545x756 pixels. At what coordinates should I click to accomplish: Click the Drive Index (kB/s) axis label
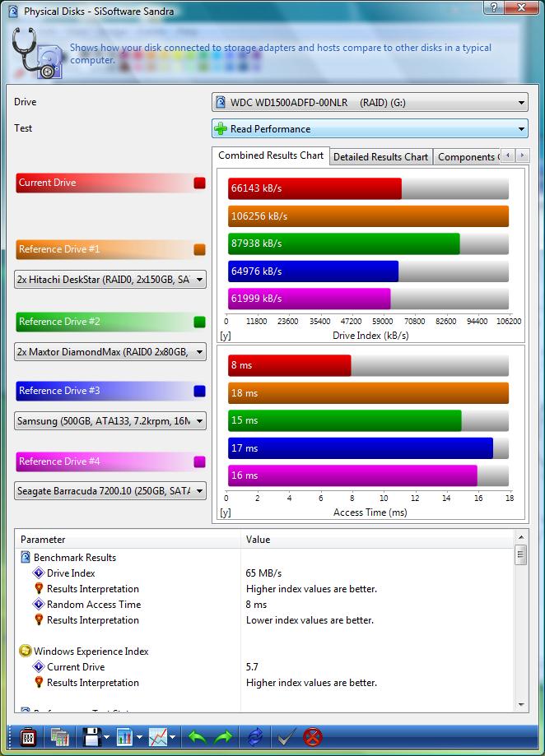[370, 335]
